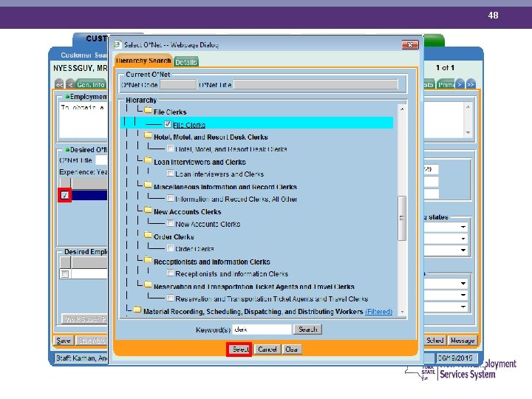Open first dropdown under states section
Viewport: 532px width, 399px height.
(463, 227)
